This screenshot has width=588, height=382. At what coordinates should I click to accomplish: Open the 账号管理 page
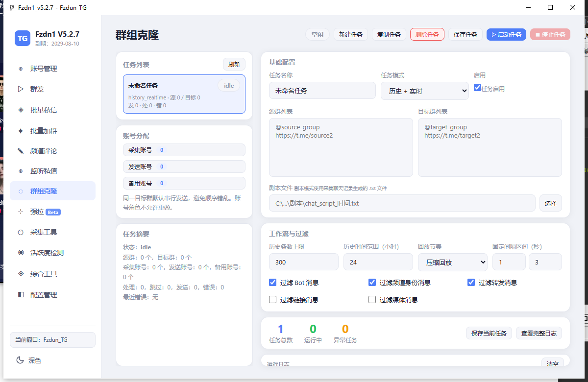click(x=52, y=69)
